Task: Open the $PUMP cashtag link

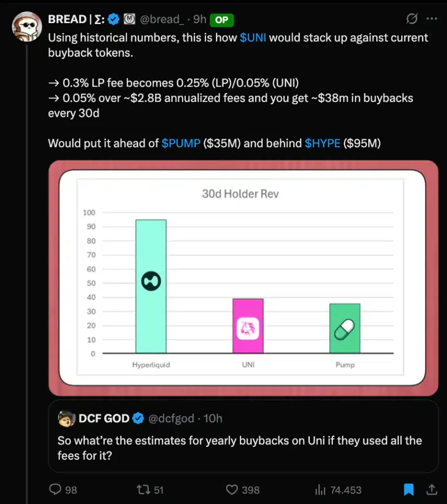Action: coord(181,143)
